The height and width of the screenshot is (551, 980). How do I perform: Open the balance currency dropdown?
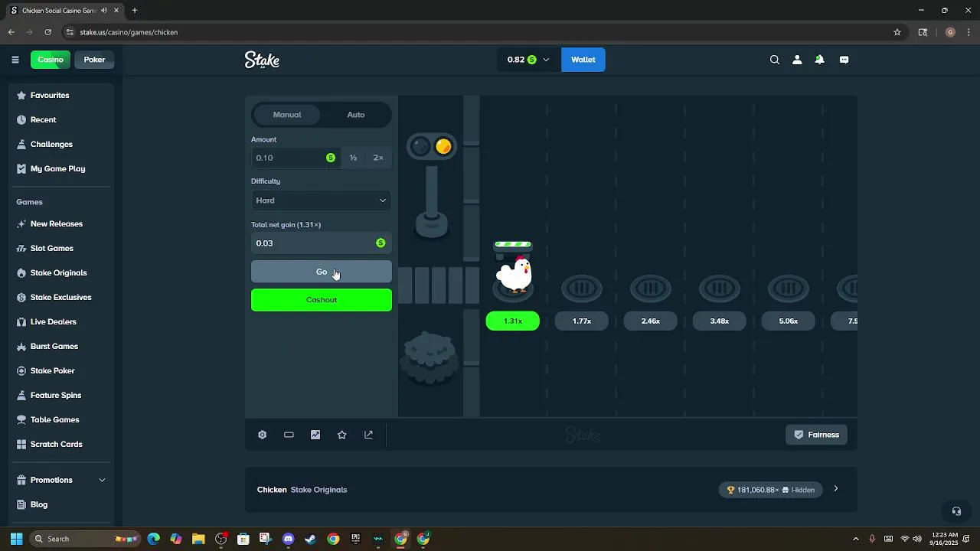[x=528, y=60]
